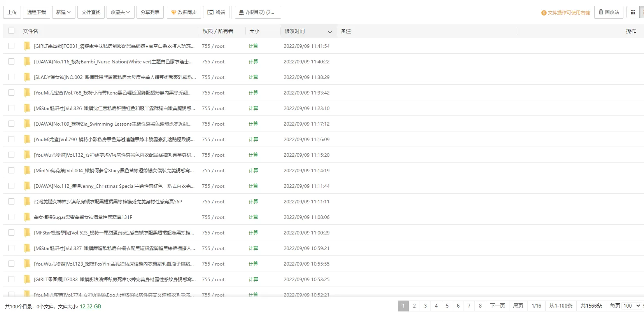Switch to grid view icon
The width and height of the screenshot is (644, 320).
(x=633, y=12)
